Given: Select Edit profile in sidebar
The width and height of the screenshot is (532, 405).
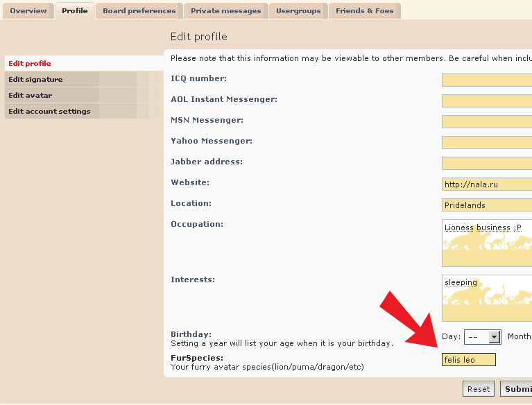Looking at the screenshot, I should 30,64.
